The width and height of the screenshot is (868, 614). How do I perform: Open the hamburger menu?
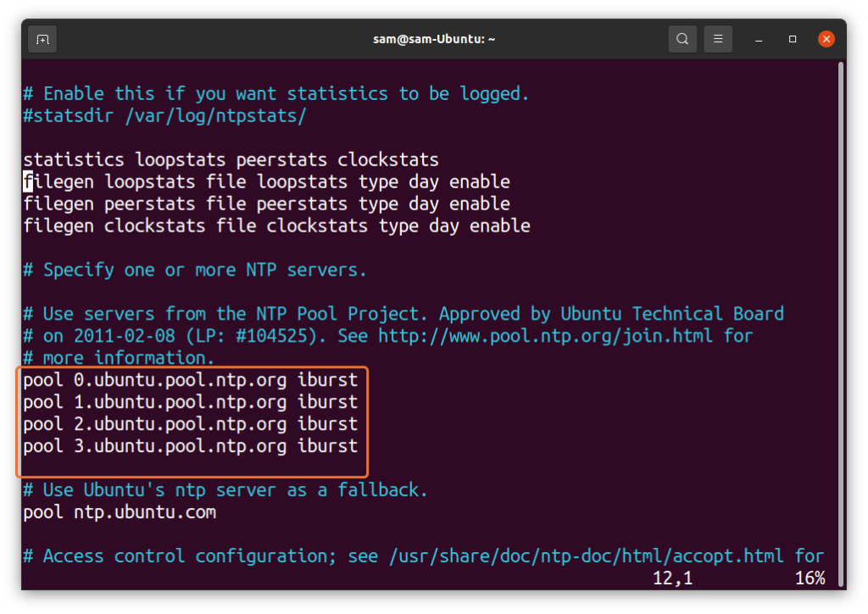point(718,39)
